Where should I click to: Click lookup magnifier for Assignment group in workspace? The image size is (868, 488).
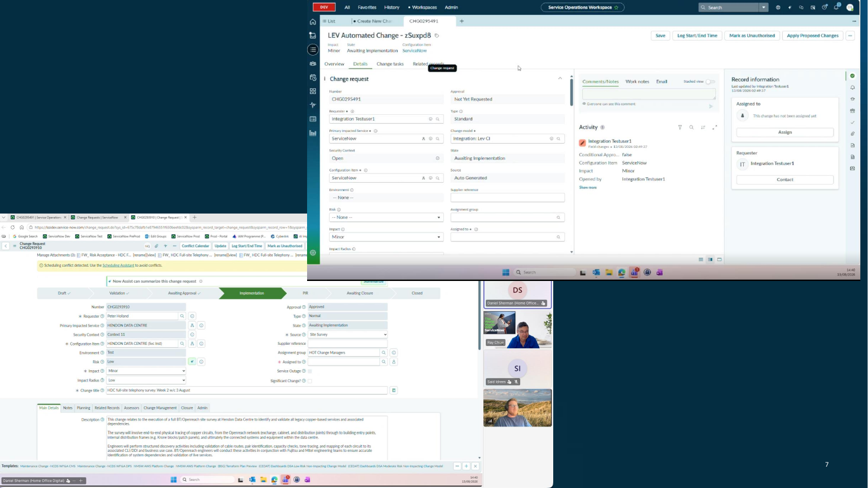558,218
